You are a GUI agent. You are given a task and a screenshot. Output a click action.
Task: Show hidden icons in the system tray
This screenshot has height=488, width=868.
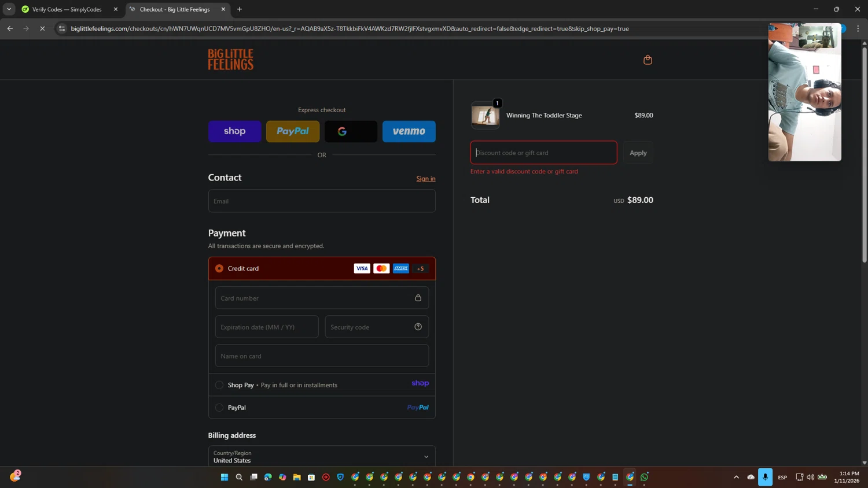coord(736,477)
